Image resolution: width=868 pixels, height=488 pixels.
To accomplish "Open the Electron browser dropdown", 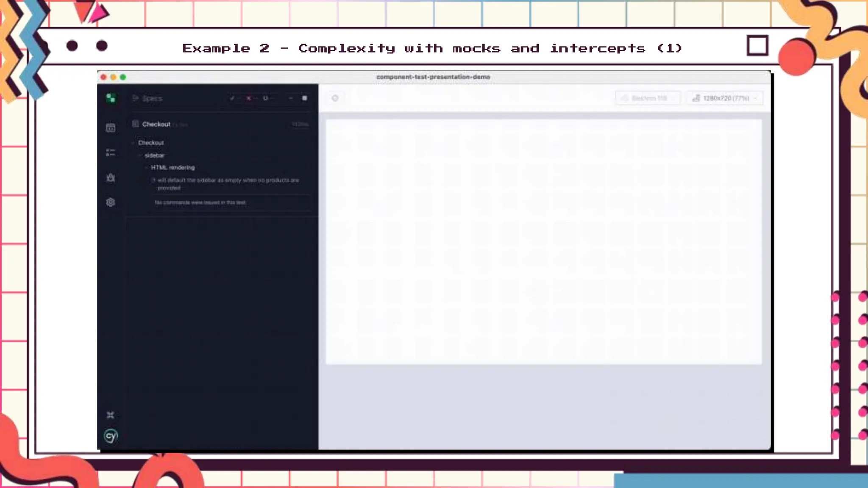I will (648, 98).
